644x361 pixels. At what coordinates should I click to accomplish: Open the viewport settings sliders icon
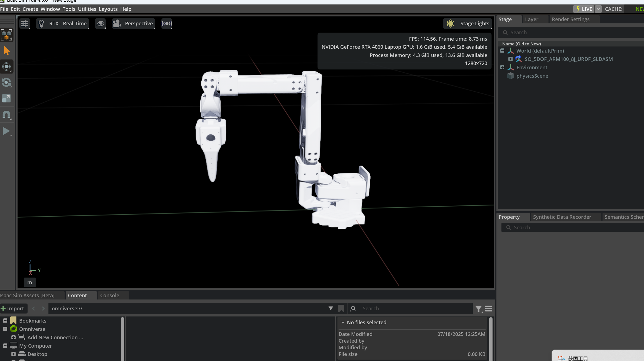pos(25,24)
